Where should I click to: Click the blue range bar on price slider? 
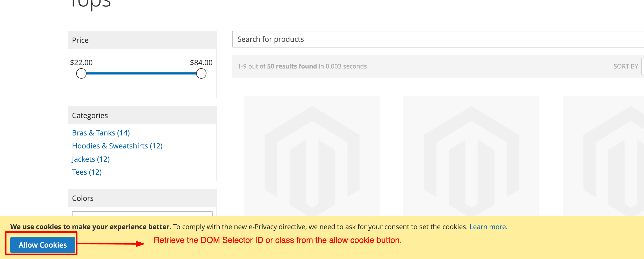(141, 73)
